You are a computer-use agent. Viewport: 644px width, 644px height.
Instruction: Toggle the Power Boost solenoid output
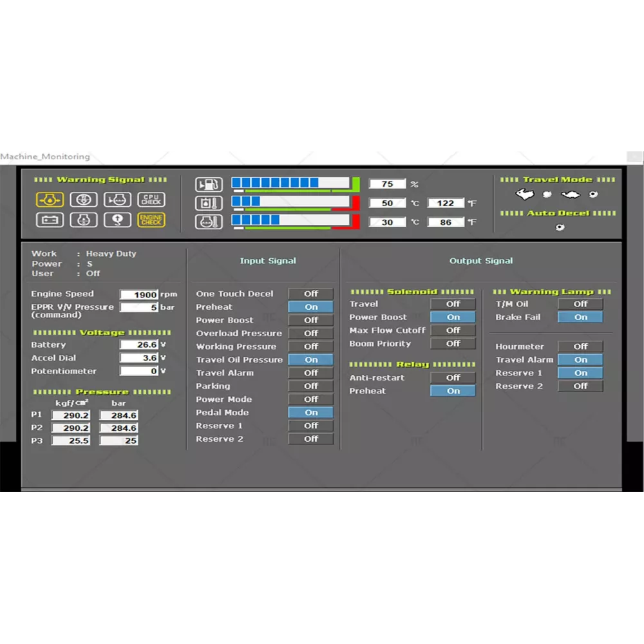tap(453, 317)
